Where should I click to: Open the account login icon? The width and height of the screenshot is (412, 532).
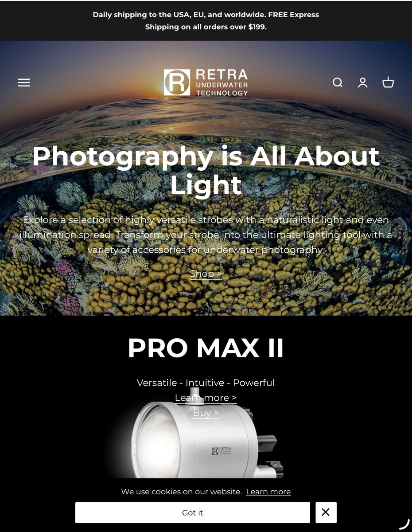click(363, 82)
